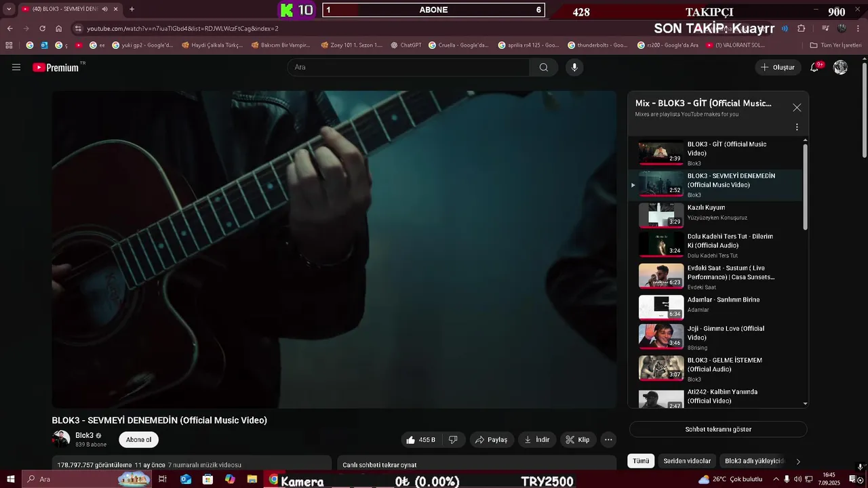
Task: Open Copilot from the taskbar
Action: (x=230, y=479)
